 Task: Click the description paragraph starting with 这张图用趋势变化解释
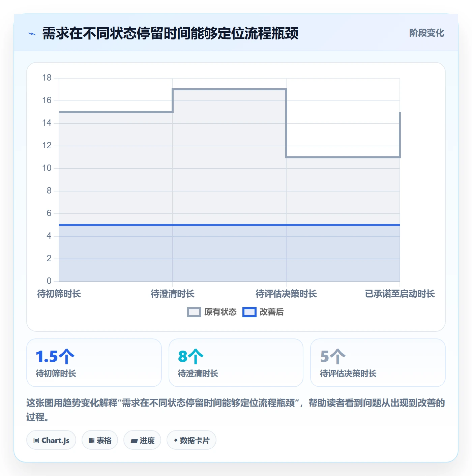[236, 410]
